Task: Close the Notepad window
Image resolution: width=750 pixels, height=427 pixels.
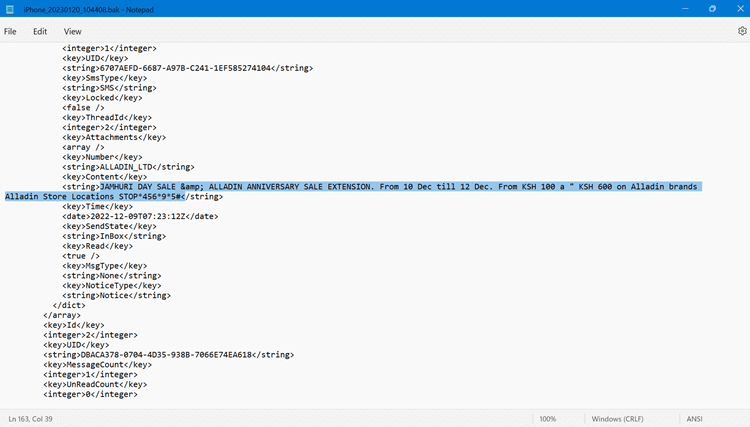Action: coord(738,8)
